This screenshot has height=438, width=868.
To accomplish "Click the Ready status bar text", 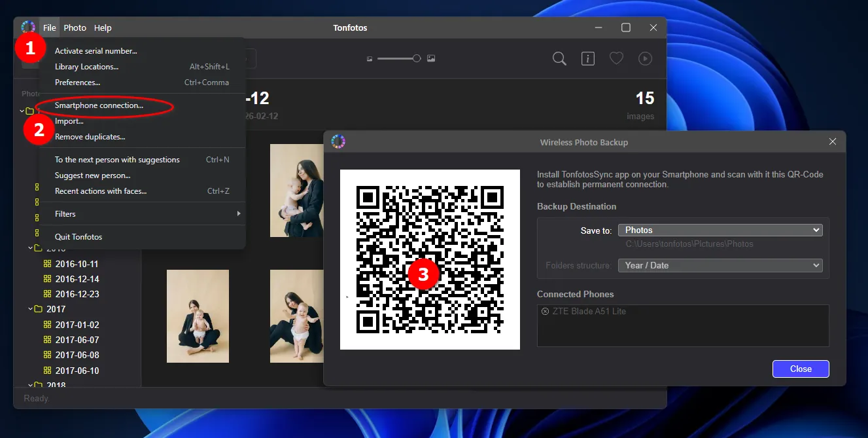I will 36,398.
